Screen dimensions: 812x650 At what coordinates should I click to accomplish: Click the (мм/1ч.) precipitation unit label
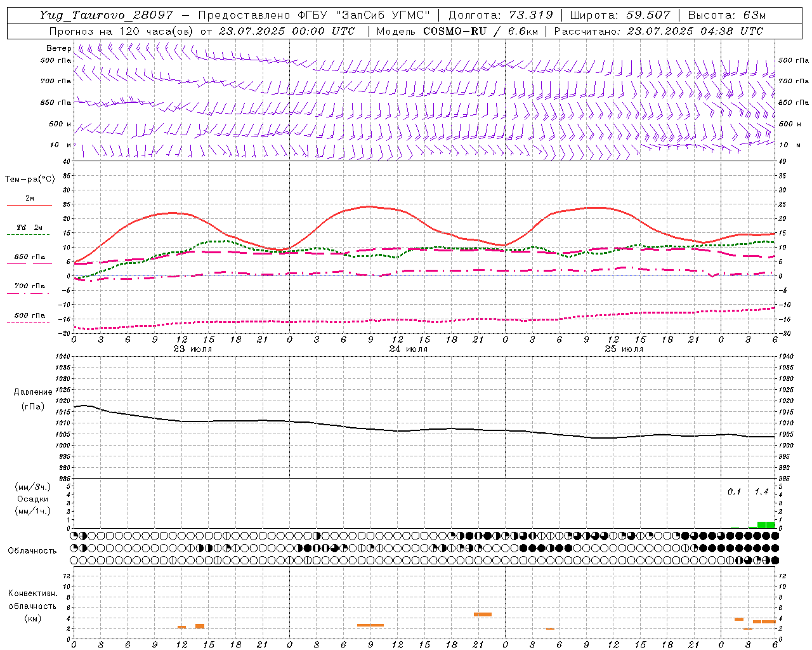pos(33,511)
